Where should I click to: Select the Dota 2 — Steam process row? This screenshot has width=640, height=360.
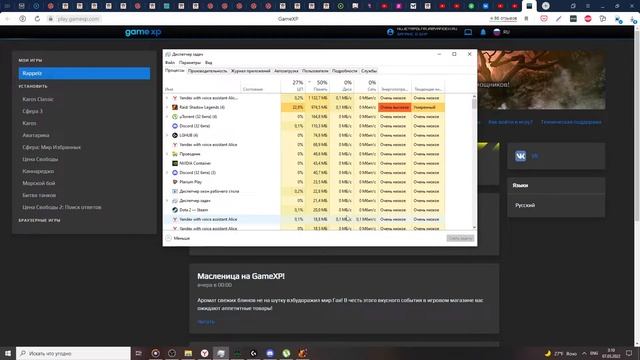coord(304,210)
